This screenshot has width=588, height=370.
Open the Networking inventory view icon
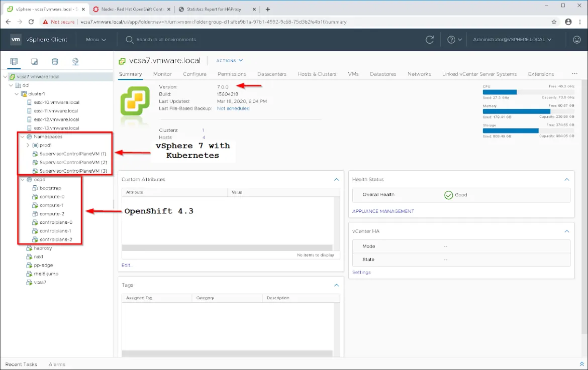point(74,61)
